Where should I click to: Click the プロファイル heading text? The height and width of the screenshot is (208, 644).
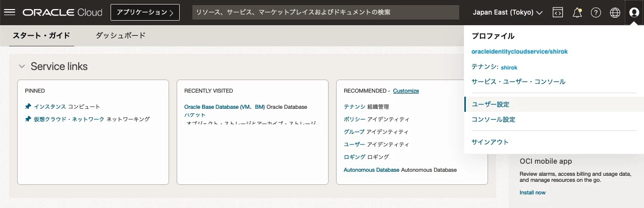coord(493,36)
